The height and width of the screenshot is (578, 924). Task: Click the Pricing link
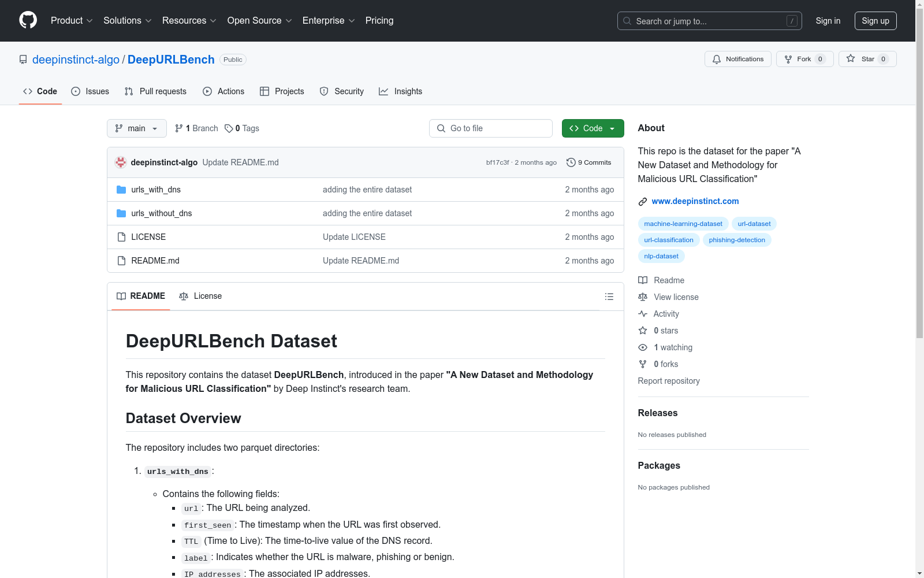click(x=379, y=21)
